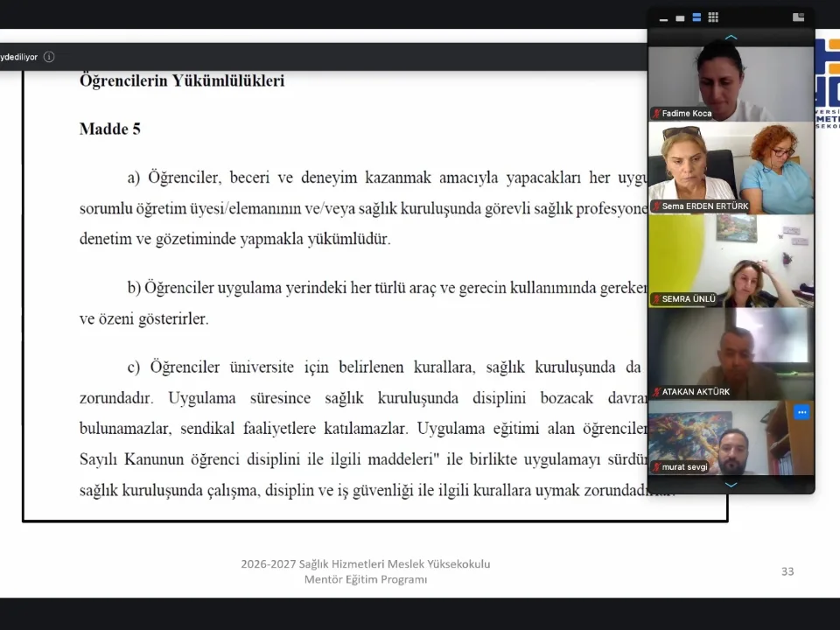This screenshot has width=840, height=630.
Task: Click SEMRA ÜNLÜ's muted microphone icon
Action: [656, 299]
